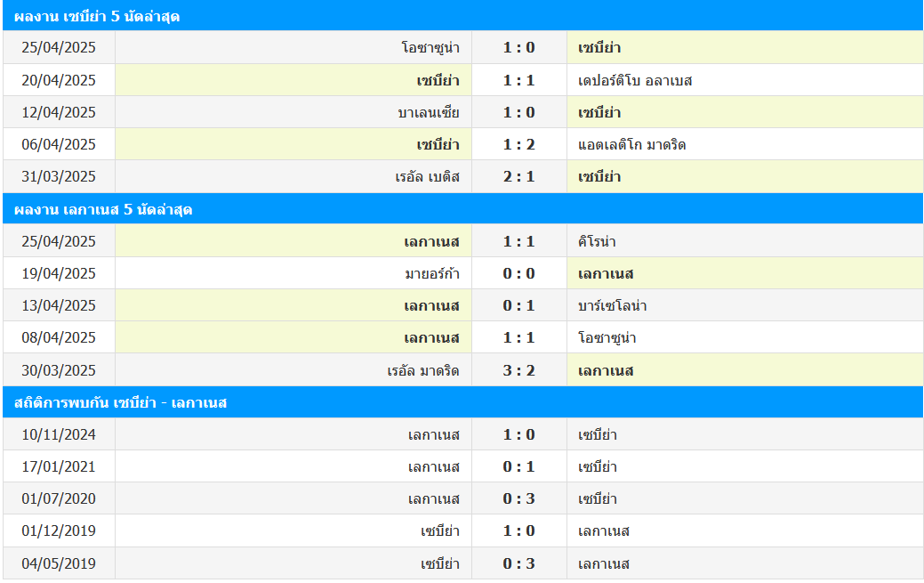924x583 pixels.
Task: Click the team 'บาร์เซโลน่า'
Action: pos(612,305)
